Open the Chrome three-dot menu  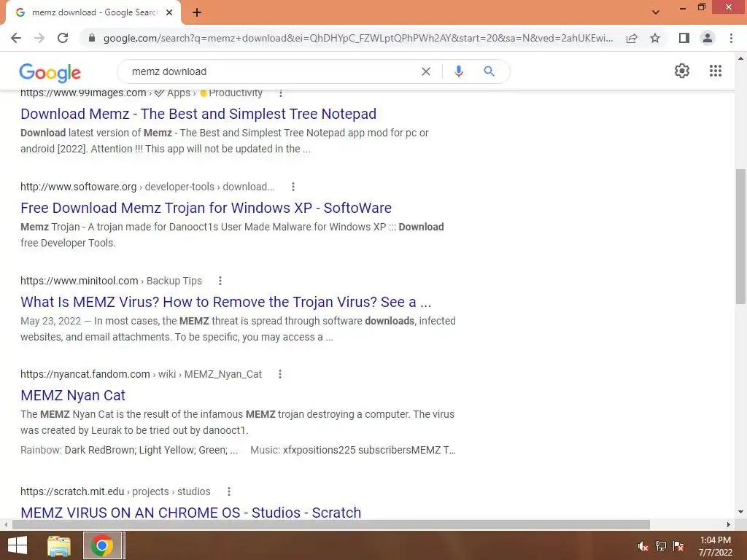point(731,38)
